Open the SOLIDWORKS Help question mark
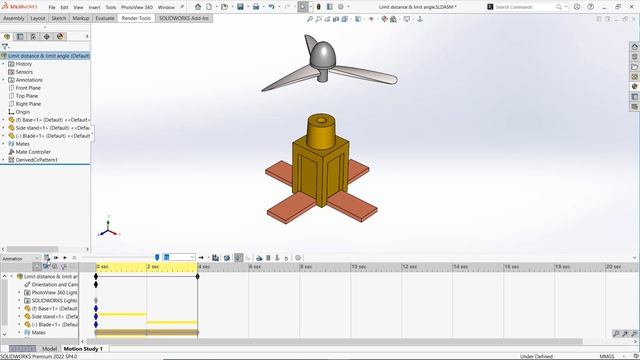Screen dimensions: 640x360 591,7
